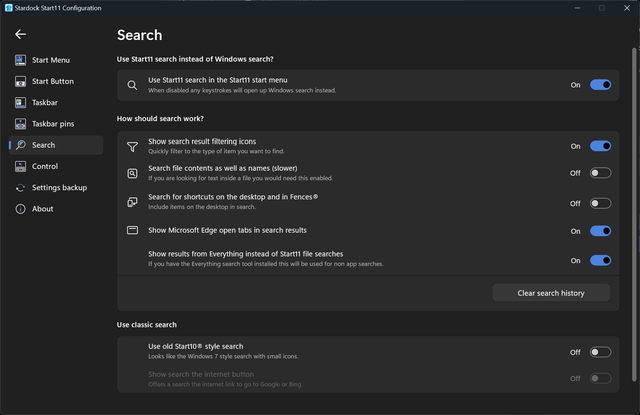Image resolution: width=640 pixels, height=415 pixels.
Task: Click the Search page heading
Action: coord(140,35)
